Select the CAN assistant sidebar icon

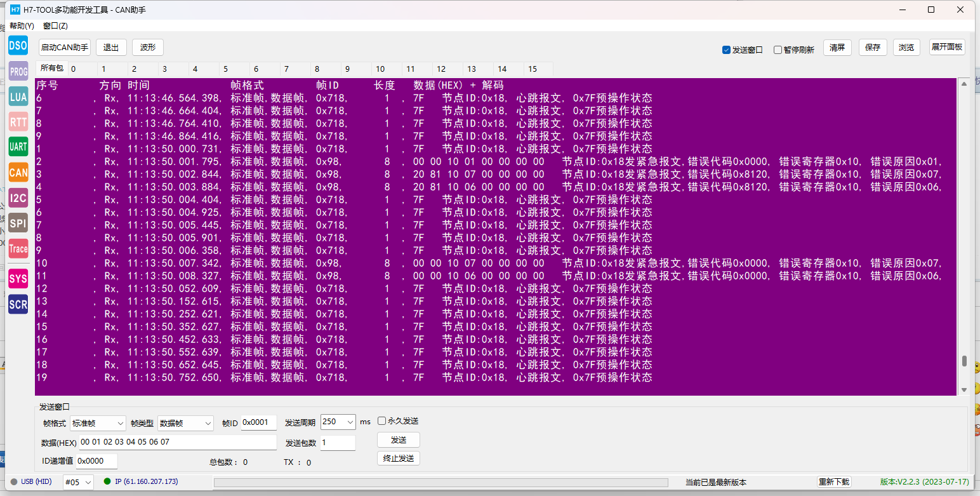[18, 172]
